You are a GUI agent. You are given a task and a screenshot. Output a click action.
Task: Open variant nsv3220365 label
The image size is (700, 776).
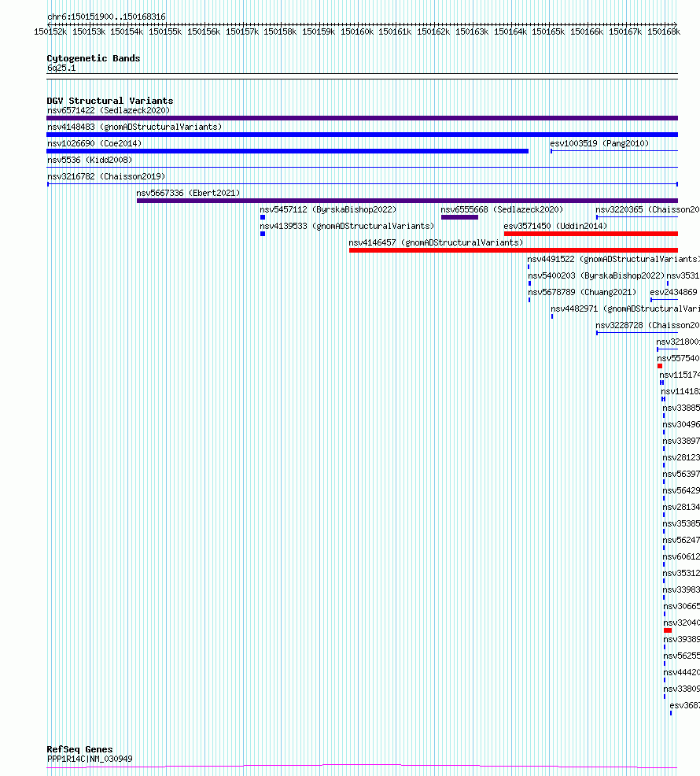647,210
